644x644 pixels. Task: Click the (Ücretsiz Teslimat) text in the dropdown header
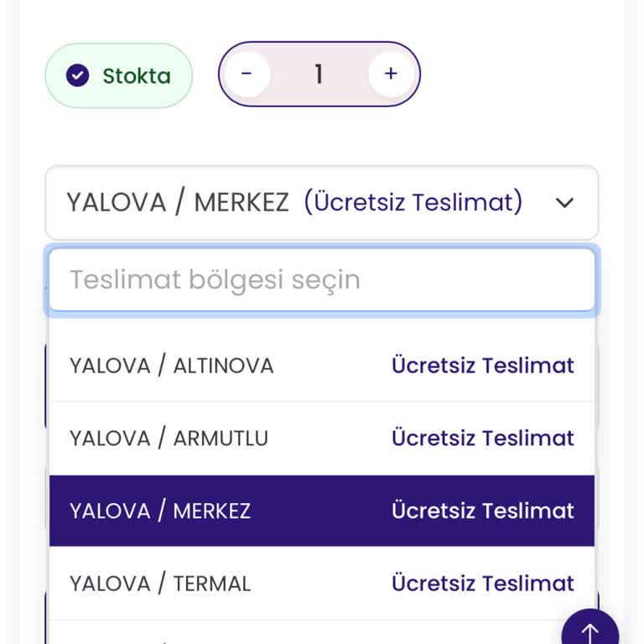point(413,202)
